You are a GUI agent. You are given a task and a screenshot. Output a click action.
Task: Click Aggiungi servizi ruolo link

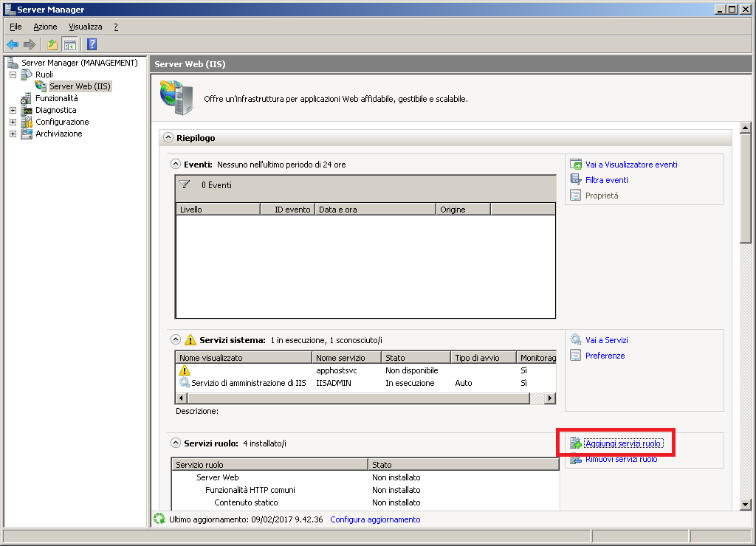coord(623,443)
